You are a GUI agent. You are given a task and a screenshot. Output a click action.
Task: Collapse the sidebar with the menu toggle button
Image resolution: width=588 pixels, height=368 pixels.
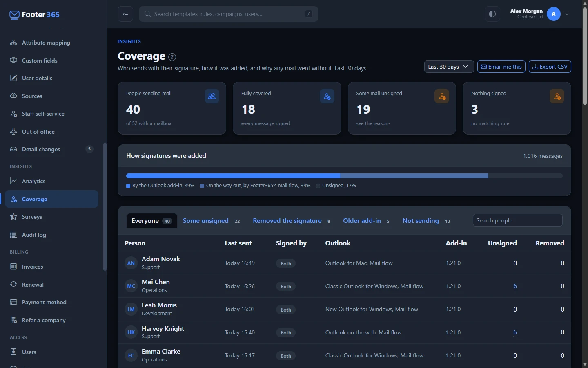pyautogui.click(x=125, y=14)
